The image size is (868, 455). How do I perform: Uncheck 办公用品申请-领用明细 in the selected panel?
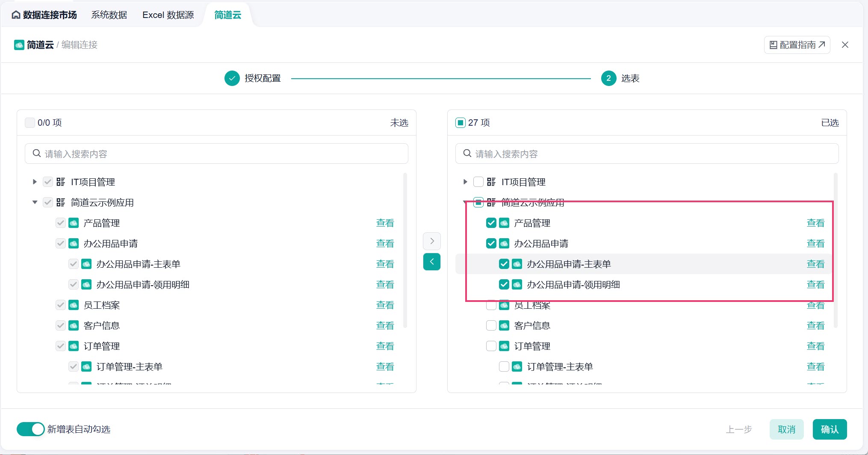504,284
